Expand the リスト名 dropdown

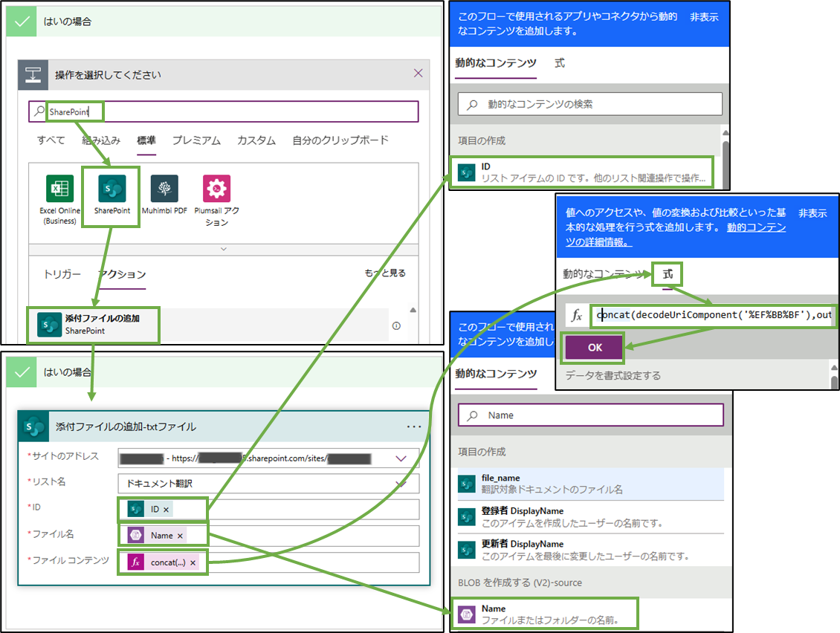[401, 484]
